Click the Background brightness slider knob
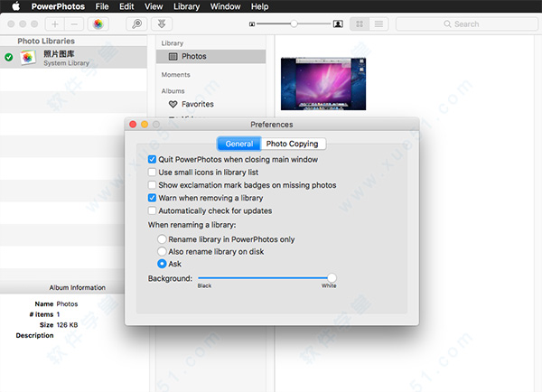 click(332, 277)
